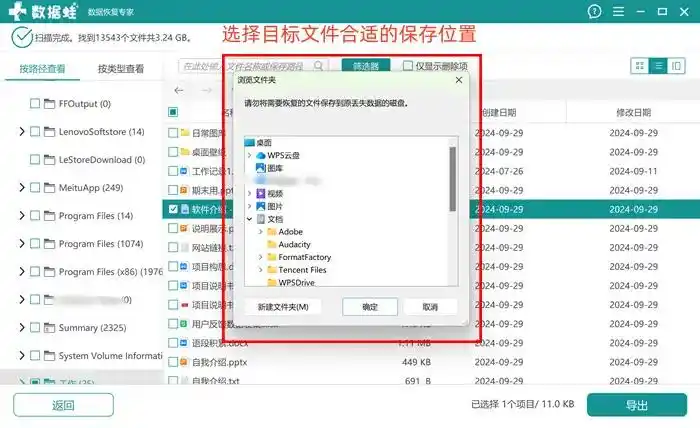Viewport: 700px width, 428px height.
Task: Expand the Adobe folder node
Action: click(x=261, y=232)
